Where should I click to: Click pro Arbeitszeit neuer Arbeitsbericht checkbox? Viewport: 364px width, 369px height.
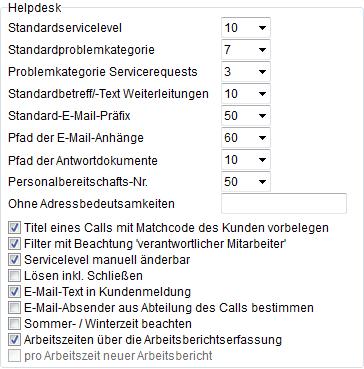(x=15, y=356)
